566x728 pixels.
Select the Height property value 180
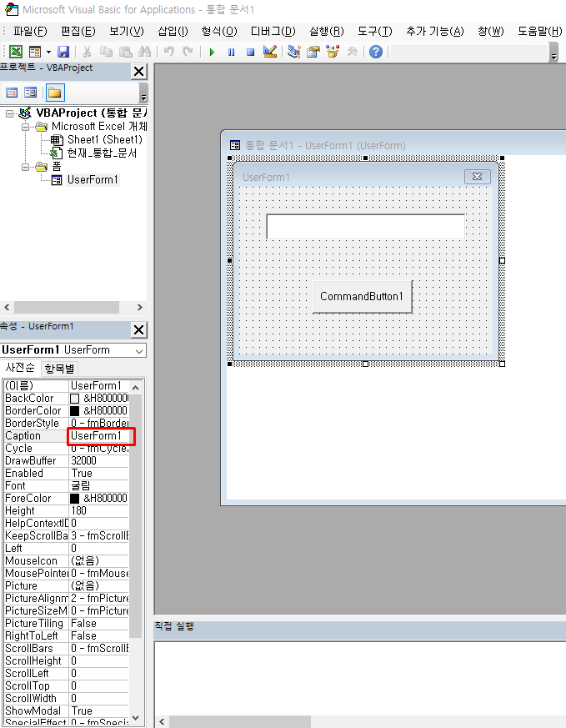99,510
